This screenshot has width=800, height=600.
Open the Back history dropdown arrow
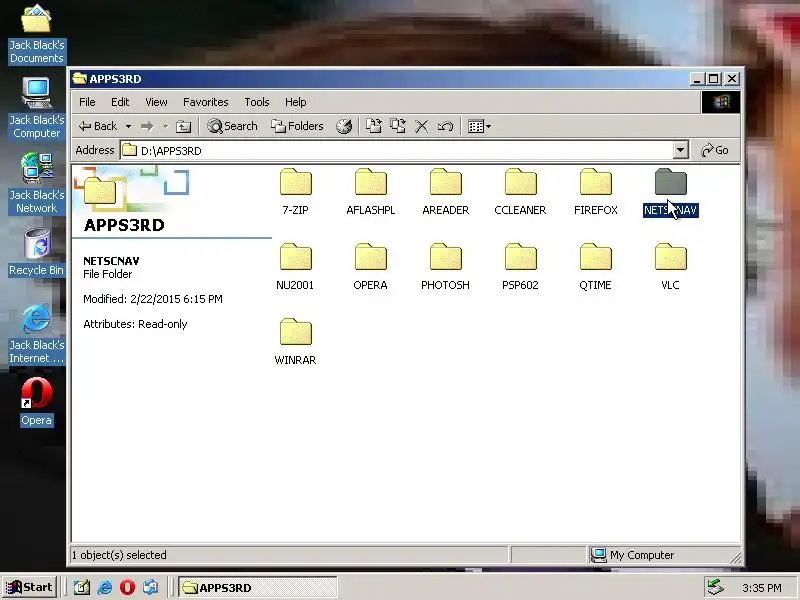pyautogui.click(x=129, y=126)
